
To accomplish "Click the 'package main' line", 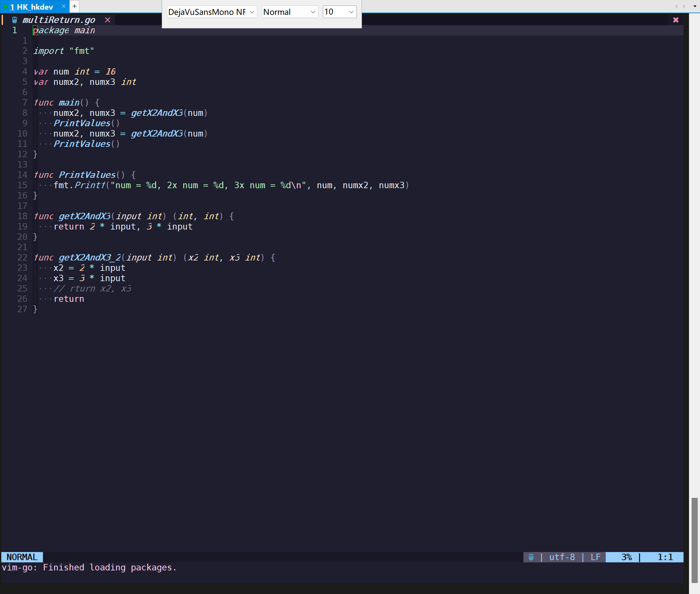I will click(64, 30).
